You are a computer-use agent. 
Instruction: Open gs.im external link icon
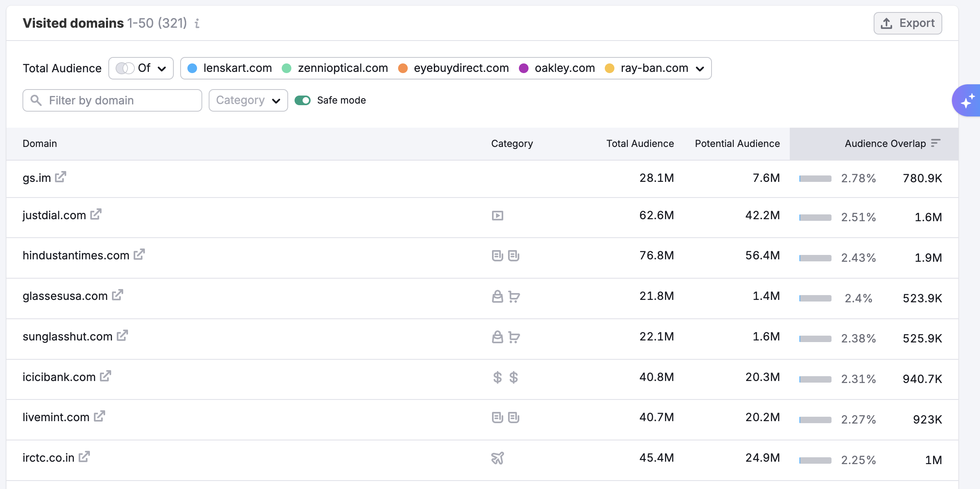tap(61, 177)
